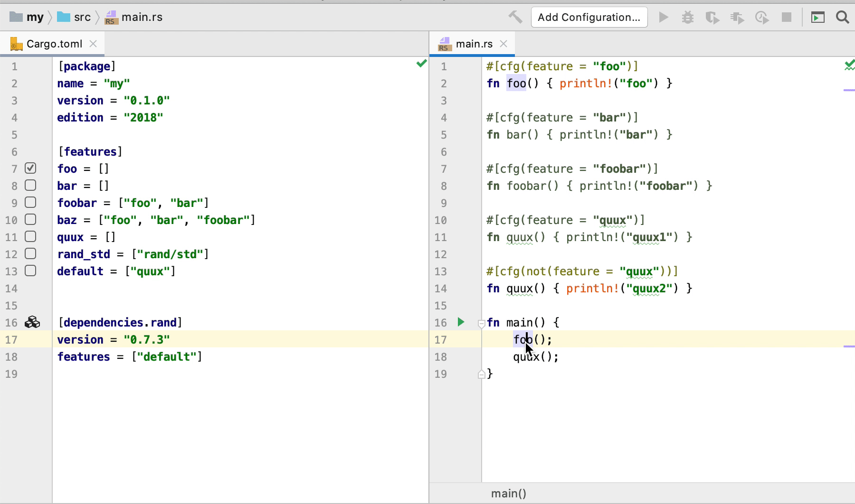
Task: Click the inspection checkmark in Cargo.toml editor
Action: pyautogui.click(x=421, y=63)
